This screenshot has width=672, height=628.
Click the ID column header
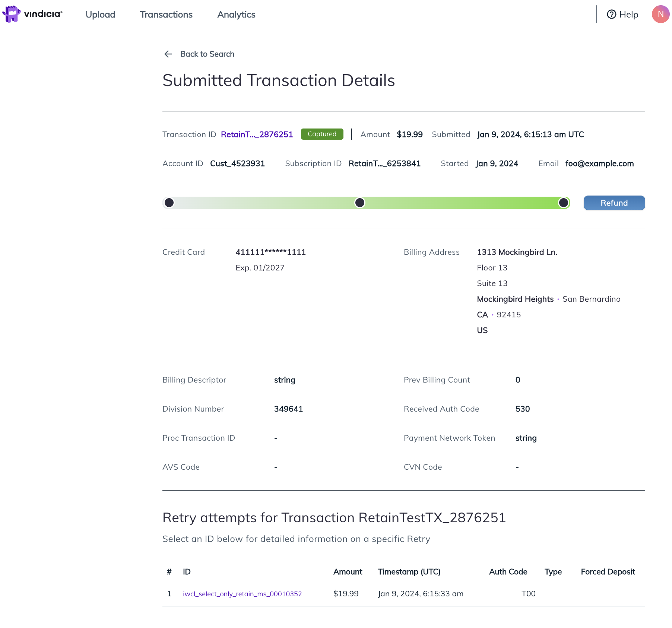tap(187, 572)
